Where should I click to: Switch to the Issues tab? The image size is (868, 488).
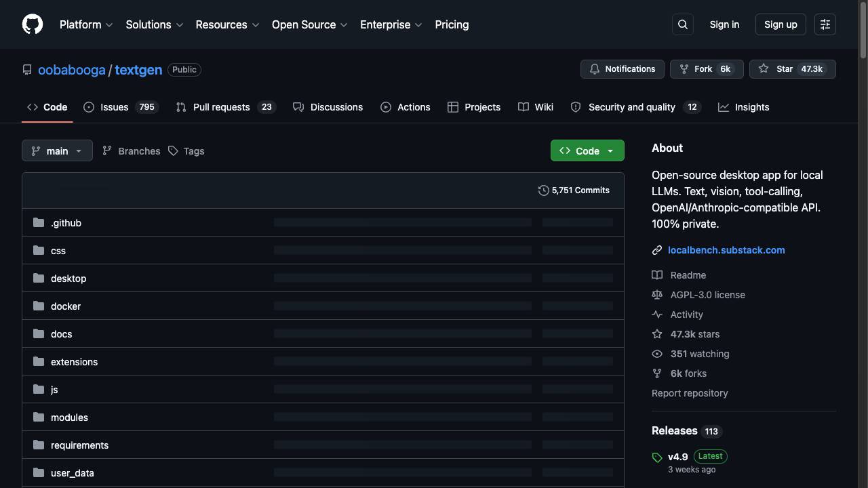(x=121, y=107)
